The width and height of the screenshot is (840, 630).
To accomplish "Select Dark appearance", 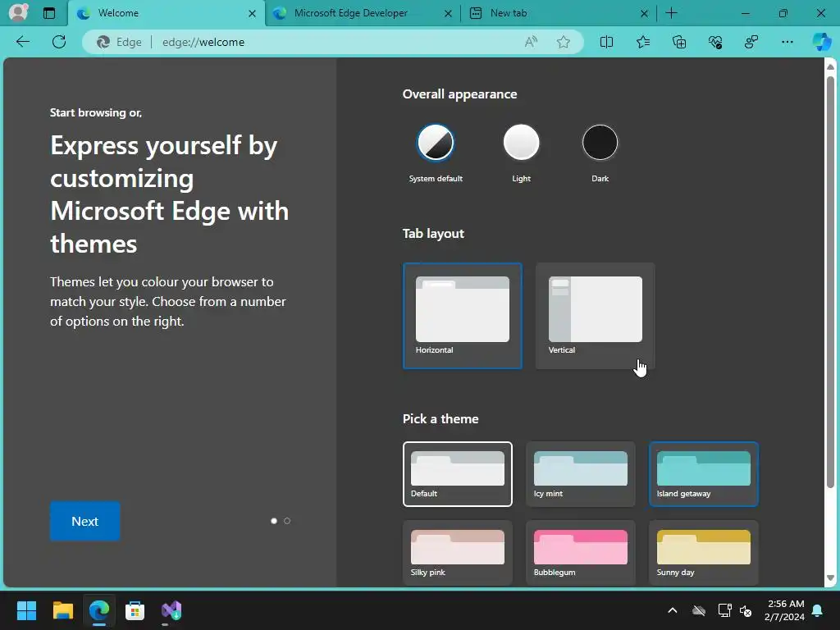I will [x=600, y=143].
